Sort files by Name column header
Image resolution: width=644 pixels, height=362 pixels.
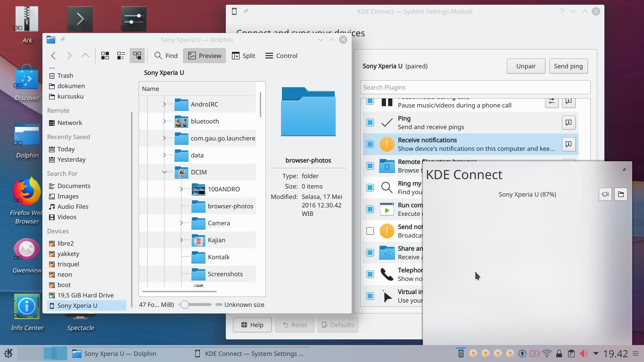click(x=198, y=89)
